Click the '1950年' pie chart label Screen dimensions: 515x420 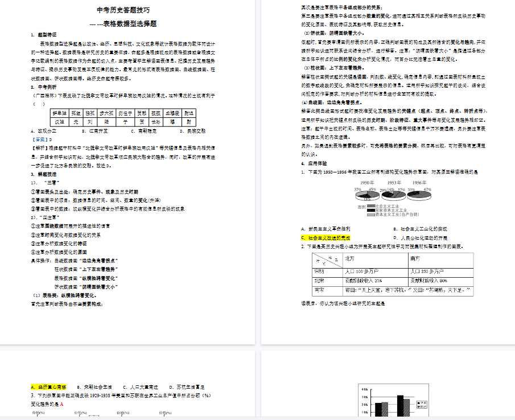click(x=367, y=183)
